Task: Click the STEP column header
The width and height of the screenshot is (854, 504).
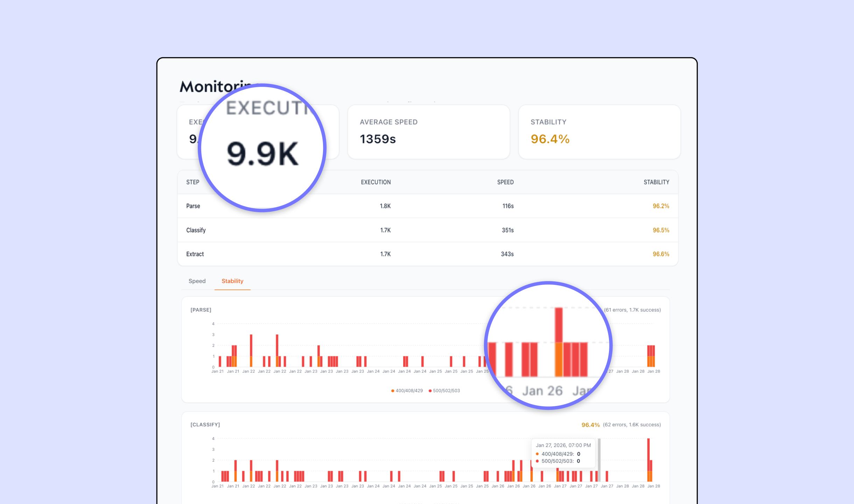Action: [192, 182]
